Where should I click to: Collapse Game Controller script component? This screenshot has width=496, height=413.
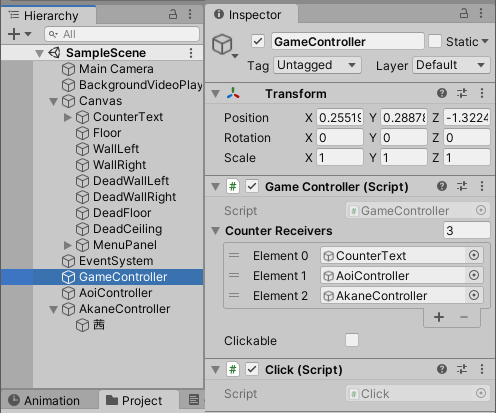point(216,187)
